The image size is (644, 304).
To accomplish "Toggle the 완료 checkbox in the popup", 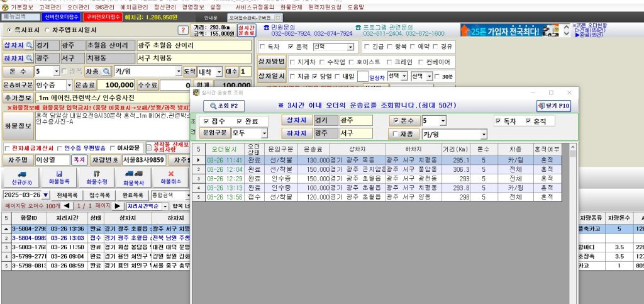I will click(x=240, y=121).
